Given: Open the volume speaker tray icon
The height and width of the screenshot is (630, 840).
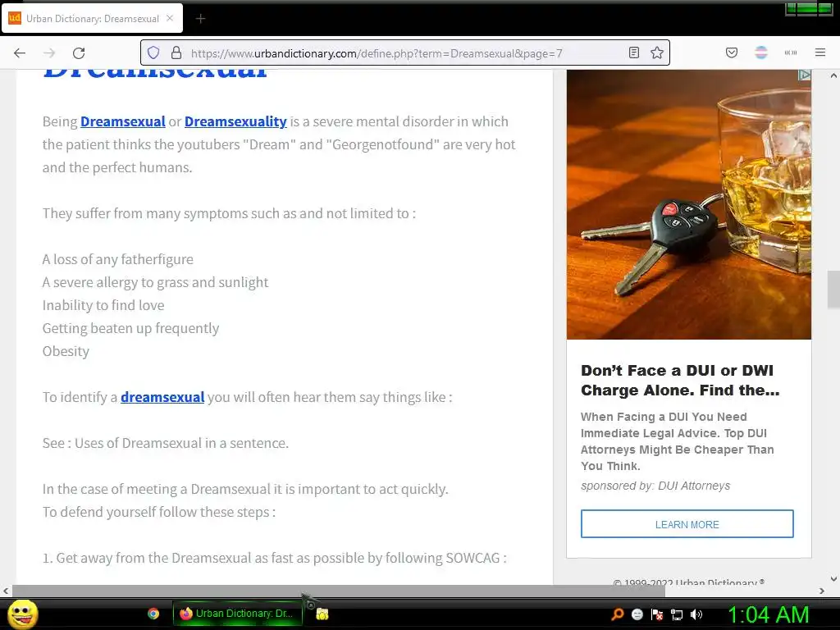Looking at the screenshot, I should pos(696,614).
